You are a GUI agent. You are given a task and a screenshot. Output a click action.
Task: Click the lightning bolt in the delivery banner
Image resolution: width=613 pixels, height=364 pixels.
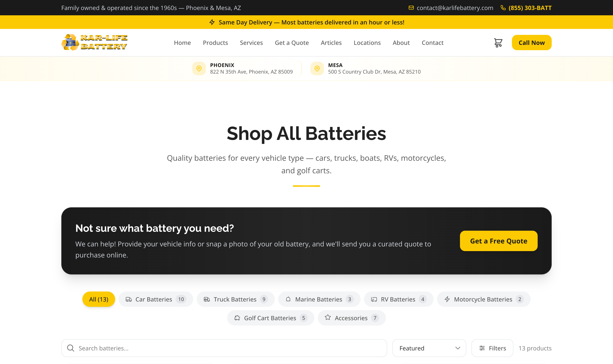[x=212, y=22]
